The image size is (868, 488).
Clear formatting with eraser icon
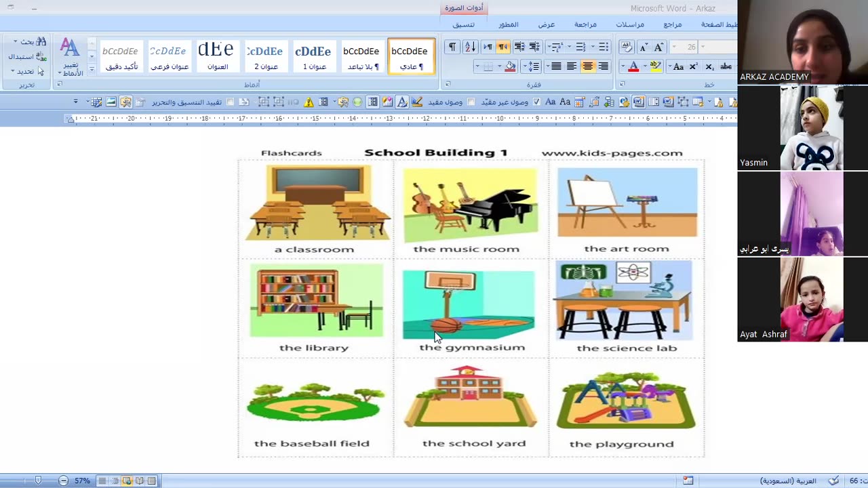(627, 47)
